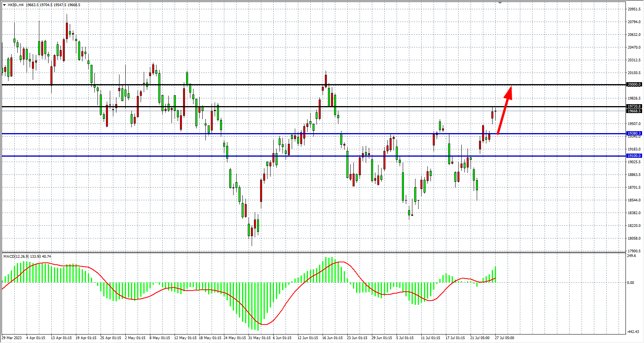Image resolution: width=644 pixels, height=343 pixels.
Task: Click the 19720.8 black price label
Action: [634, 106]
